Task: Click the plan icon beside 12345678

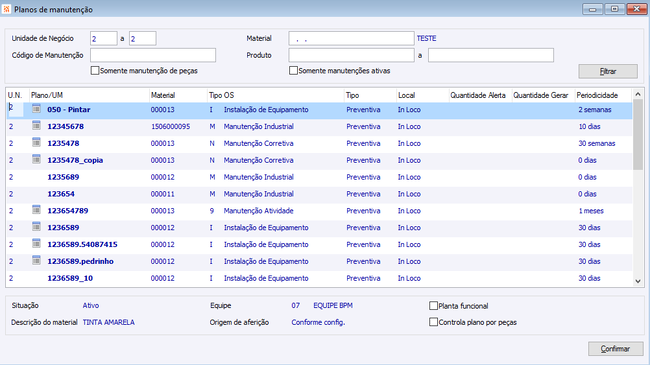Action: 36,126
